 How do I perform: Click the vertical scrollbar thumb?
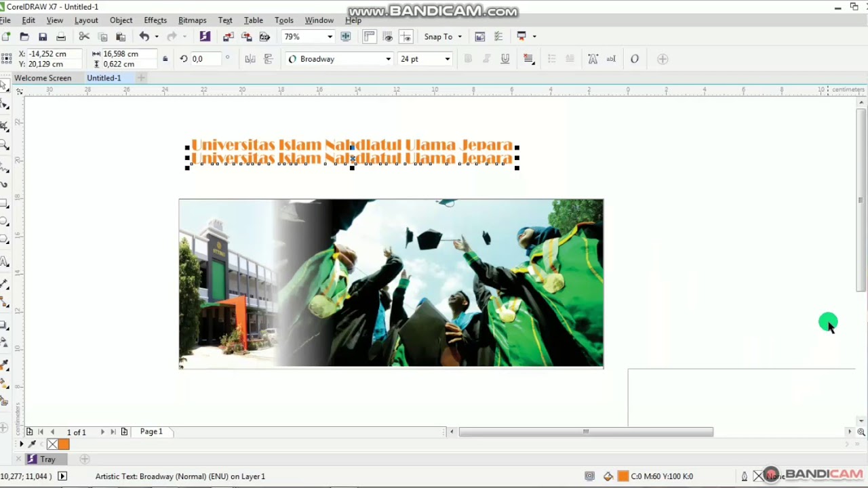pyautogui.click(x=861, y=199)
